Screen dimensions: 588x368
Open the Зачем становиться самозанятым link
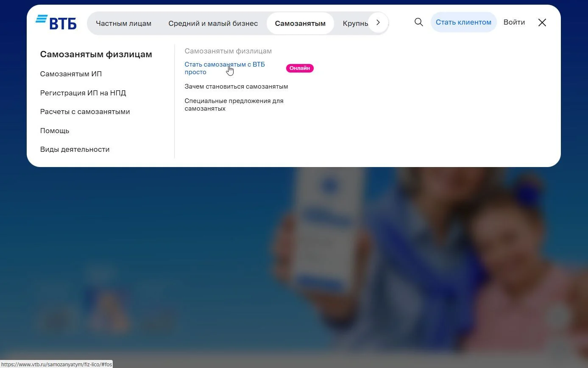coord(236,86)
